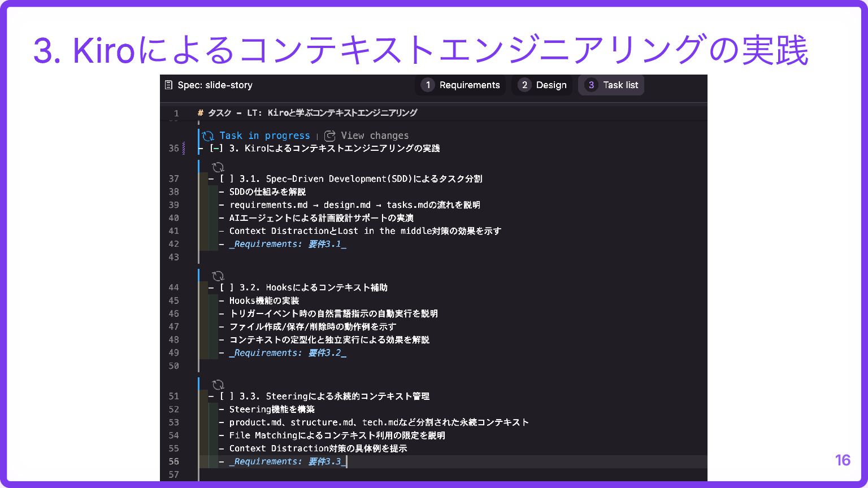
Task: Click line number 51 in the gutter
Action: click(x=173, y=396)
